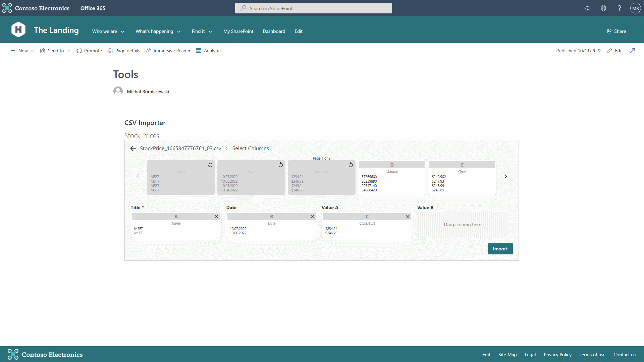Click the Contoso Electronics logo icon in header

click(x=7, y=8)
